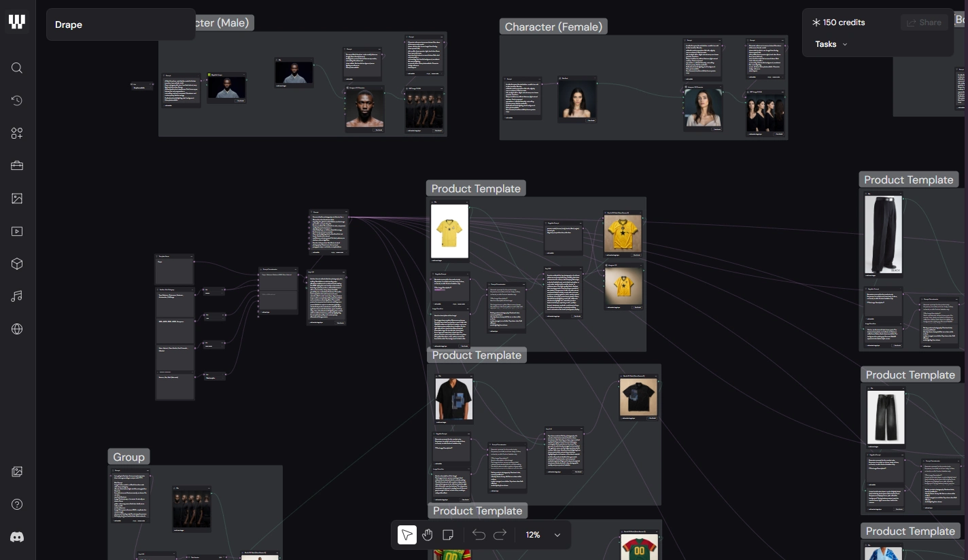This screenshot has height=560, width=968.
Task: Switch to the hand pan tool
Action: 427,535
